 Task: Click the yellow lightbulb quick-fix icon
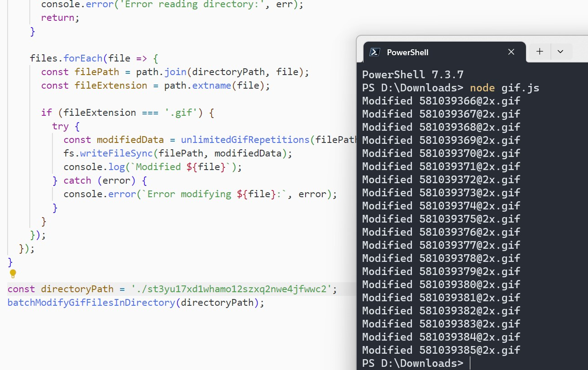(x=13, y=274)
